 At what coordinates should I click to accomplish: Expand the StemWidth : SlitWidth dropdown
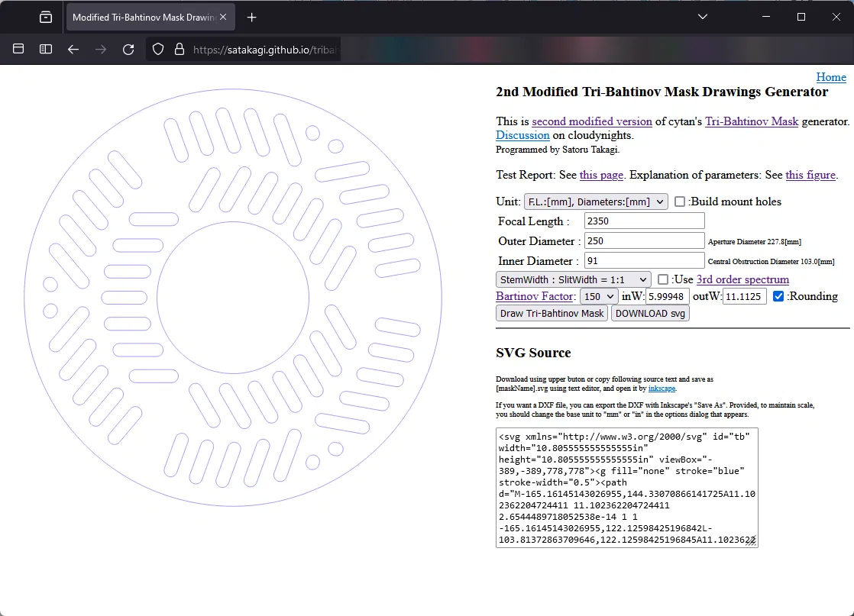click(574, 279)
